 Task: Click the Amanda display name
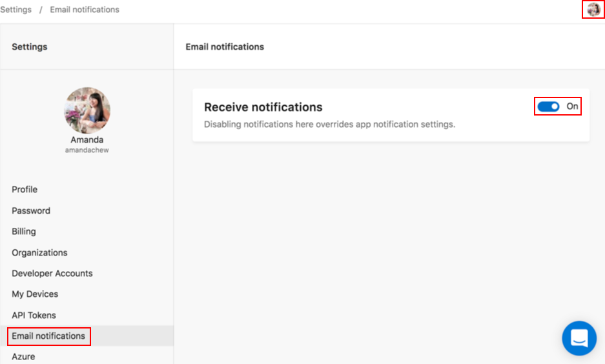click(x=87, y=139)
